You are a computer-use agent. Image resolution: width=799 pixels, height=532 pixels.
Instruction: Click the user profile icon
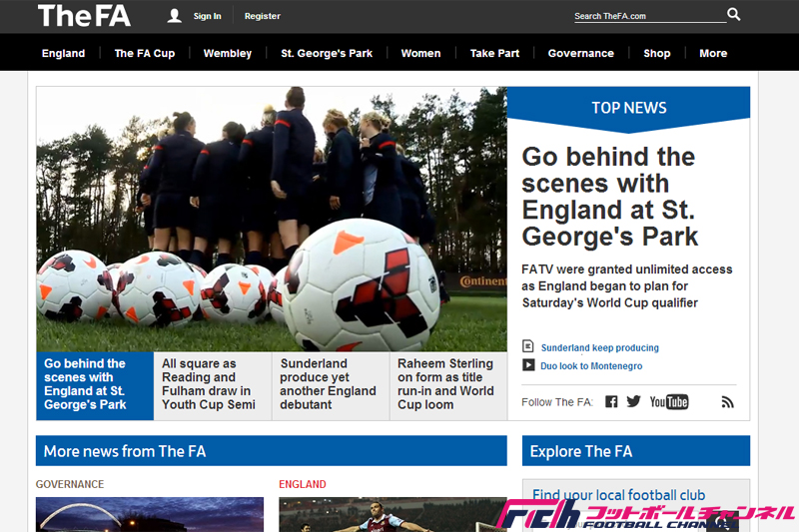click(175, 16)
